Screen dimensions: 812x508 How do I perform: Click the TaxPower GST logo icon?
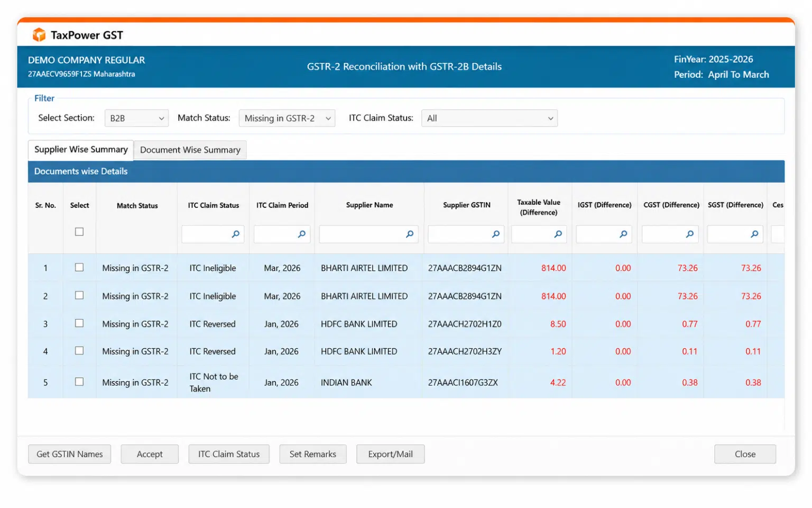39,35
